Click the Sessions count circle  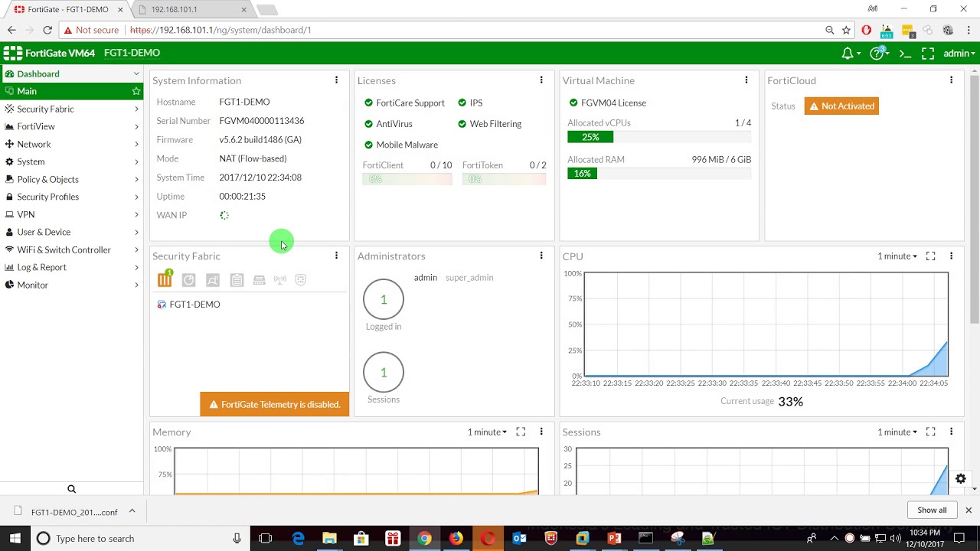point(384,372)
